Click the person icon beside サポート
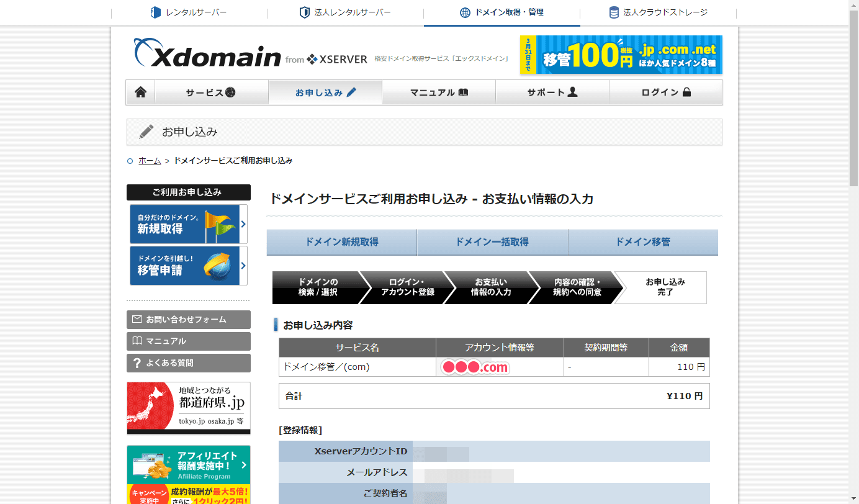The width and height of the screenshot is (859, 504). click(572, 92)
